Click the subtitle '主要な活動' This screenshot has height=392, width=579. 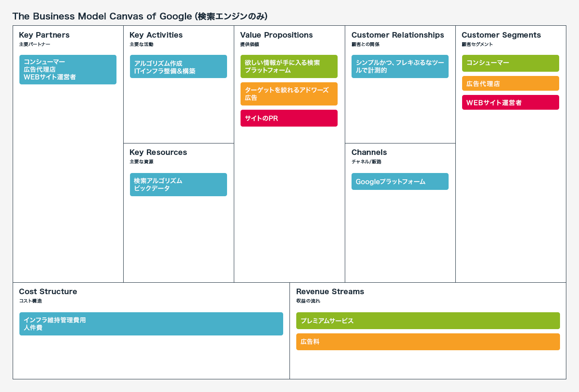tap(141, 44)
